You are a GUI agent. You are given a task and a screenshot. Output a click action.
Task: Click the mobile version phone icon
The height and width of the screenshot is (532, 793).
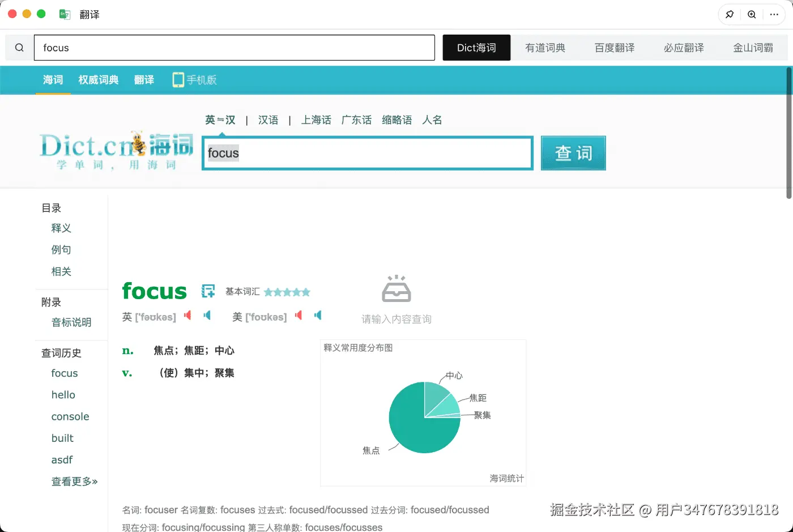[178, 80]
